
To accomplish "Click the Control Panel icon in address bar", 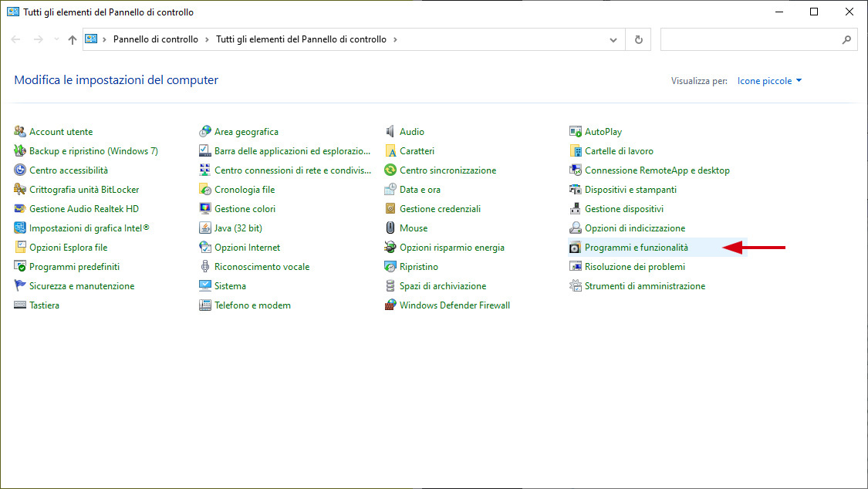I will tap(91, 39).
